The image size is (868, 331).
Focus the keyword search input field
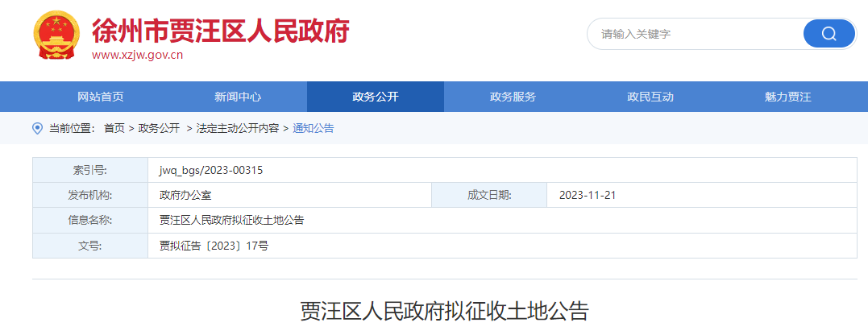point(696,34)
